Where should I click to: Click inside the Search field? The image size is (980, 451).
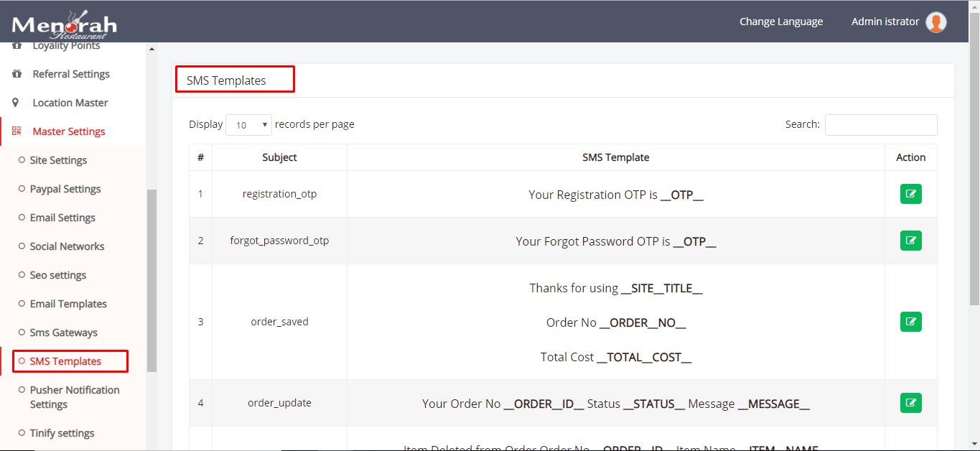click(x=881, y=124)
